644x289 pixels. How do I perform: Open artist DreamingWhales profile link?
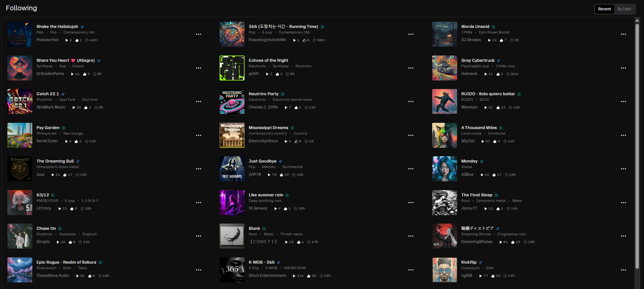pos(477,242)
